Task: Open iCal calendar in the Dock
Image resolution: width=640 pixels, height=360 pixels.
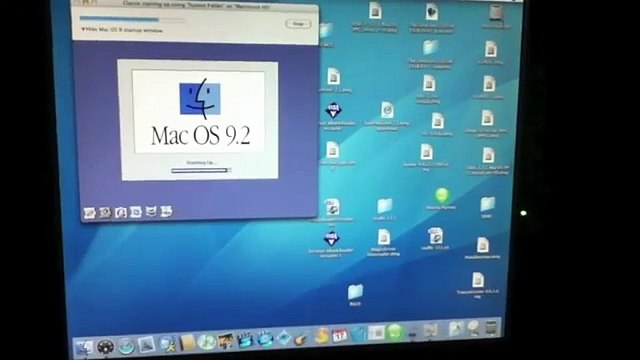Action: pos(340,336)
